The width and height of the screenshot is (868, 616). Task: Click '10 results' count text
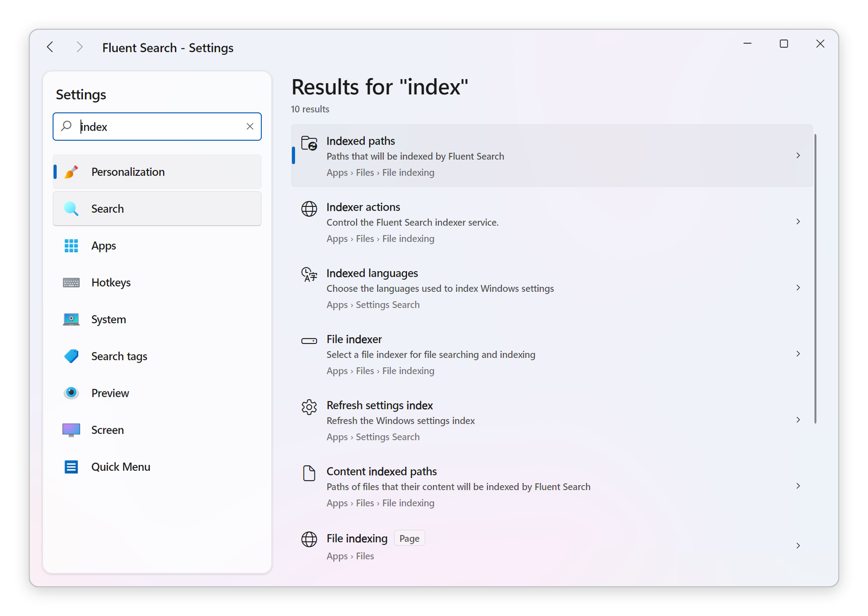[310, 110]
